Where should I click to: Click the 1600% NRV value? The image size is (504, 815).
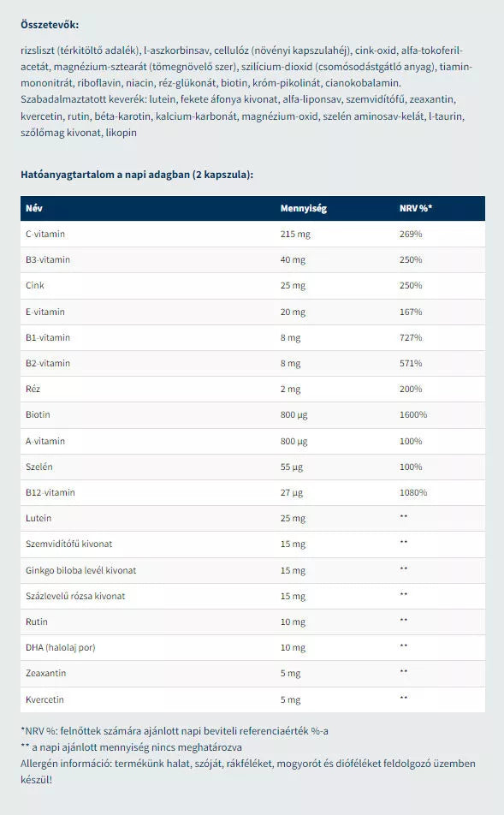coord(413,414)
